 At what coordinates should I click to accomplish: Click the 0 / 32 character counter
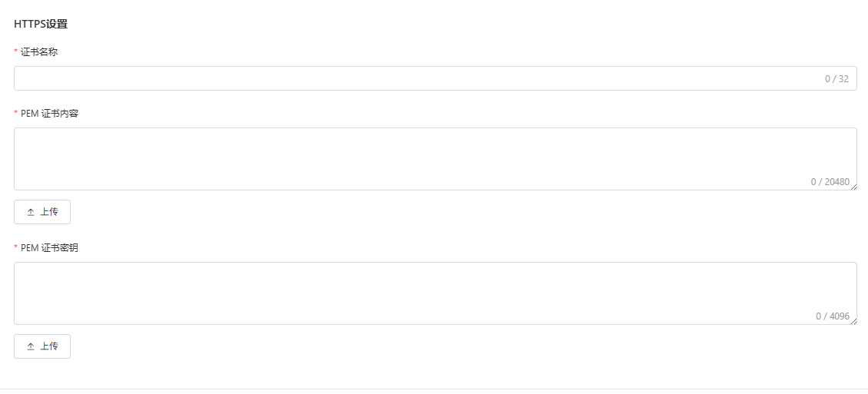[x=836, y=79]
